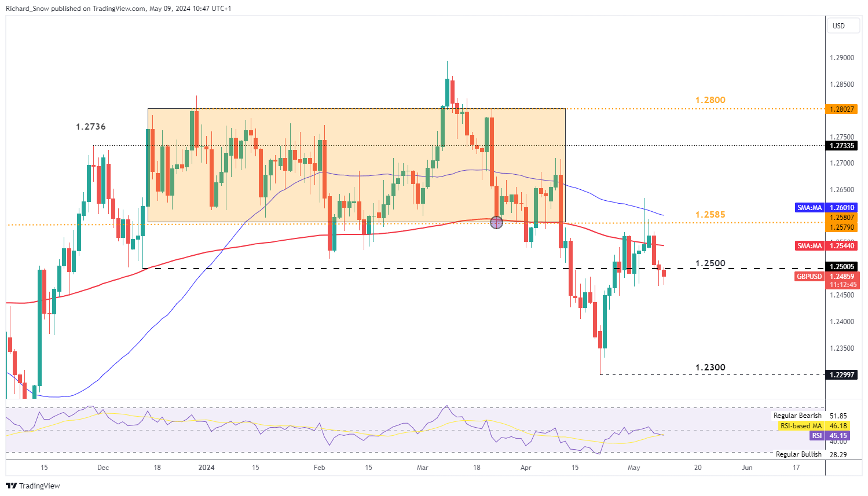Screen dimensions: 868x496
Task: Click the 1.27335 black price label
Action: point(842,146)
